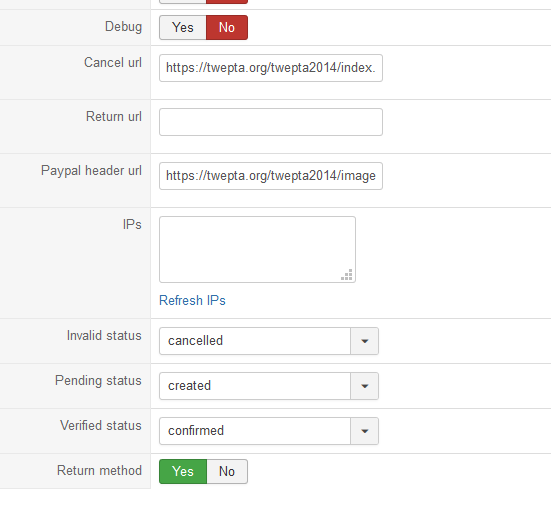Click the IPs textarea resize grip
The width and height of the screenshot is (551, 520).
(347, 275)
